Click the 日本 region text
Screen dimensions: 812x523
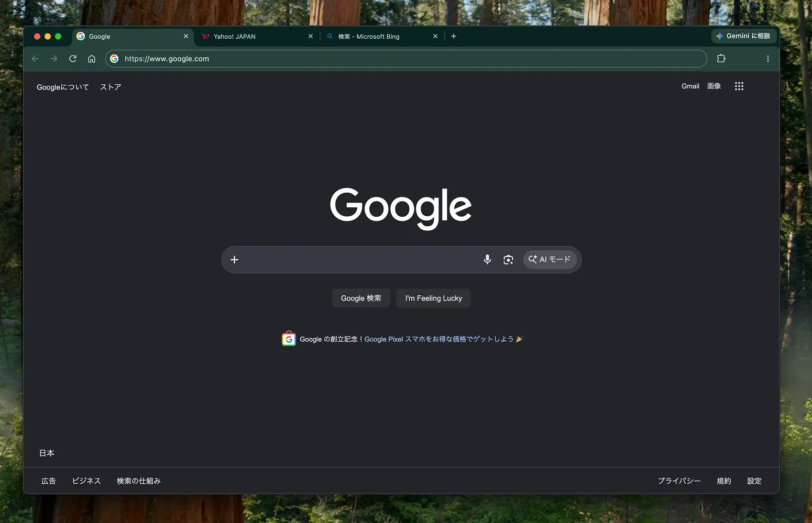[x=47, y=453]
